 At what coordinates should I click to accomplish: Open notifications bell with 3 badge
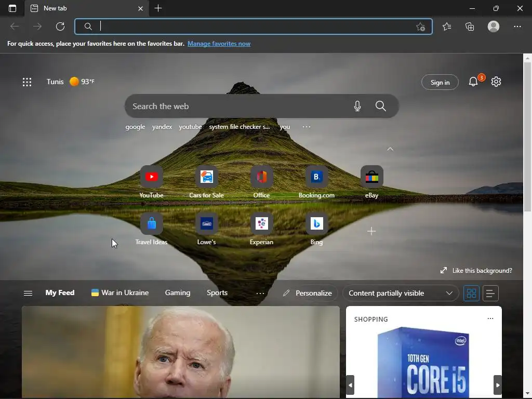click(473, 82)
